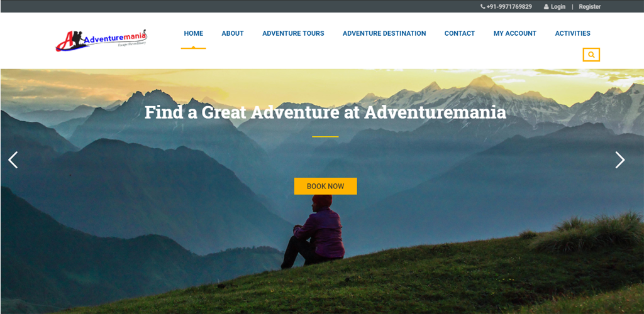Image resolution: width=644 pixels, height=314 pixels.
Task: Go to the ABOUT page
Action: pos(233,34)
